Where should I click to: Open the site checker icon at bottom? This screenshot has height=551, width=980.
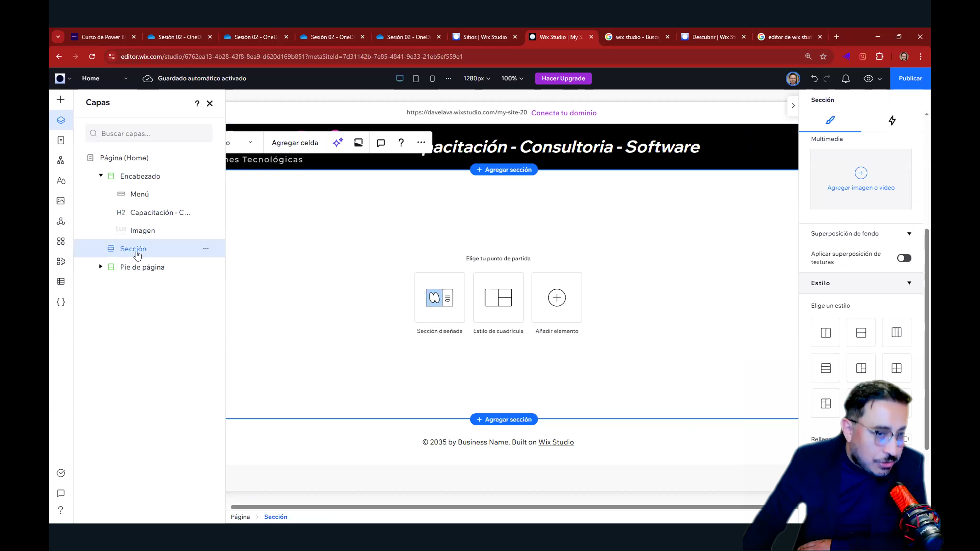[61, 473]
